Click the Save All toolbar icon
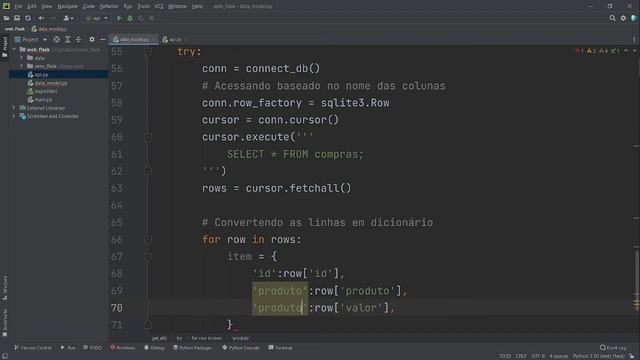Viewport: 640px width, 360px height. click(x=17, y=18)
